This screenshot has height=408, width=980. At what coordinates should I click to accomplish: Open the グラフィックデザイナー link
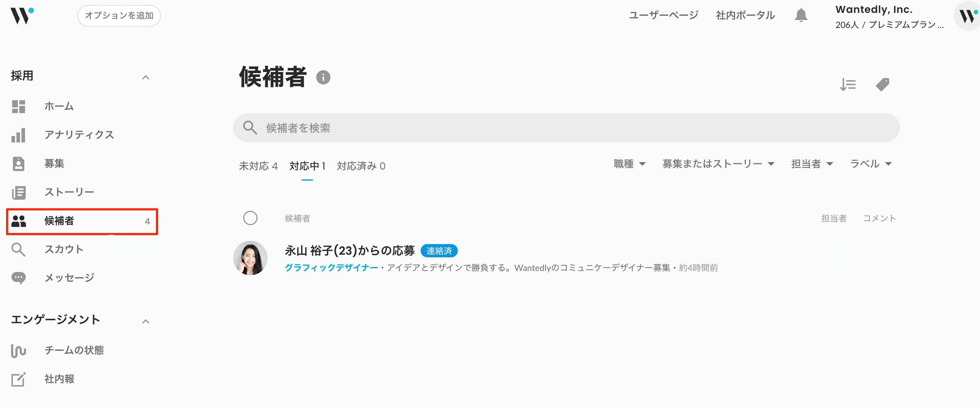(x=331, y=268)
